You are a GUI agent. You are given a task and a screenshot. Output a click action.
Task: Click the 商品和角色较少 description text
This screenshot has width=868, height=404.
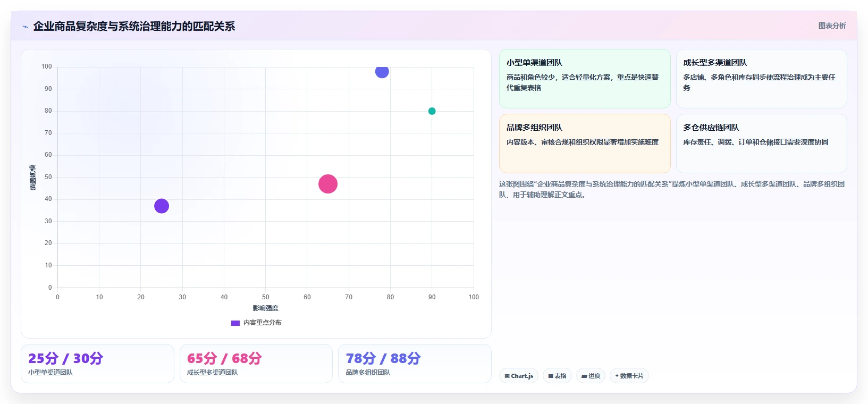tap(583, 82)
